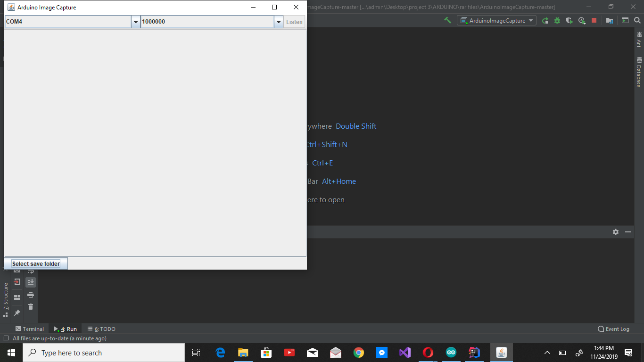The width and height of the screenshot is (644, 362).
Task: Clear the console with the trash icon
Action: tap(31, 306)
